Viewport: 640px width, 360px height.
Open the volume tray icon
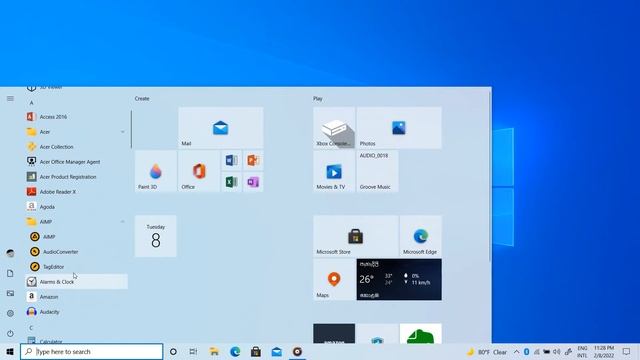tap(557, 352)
